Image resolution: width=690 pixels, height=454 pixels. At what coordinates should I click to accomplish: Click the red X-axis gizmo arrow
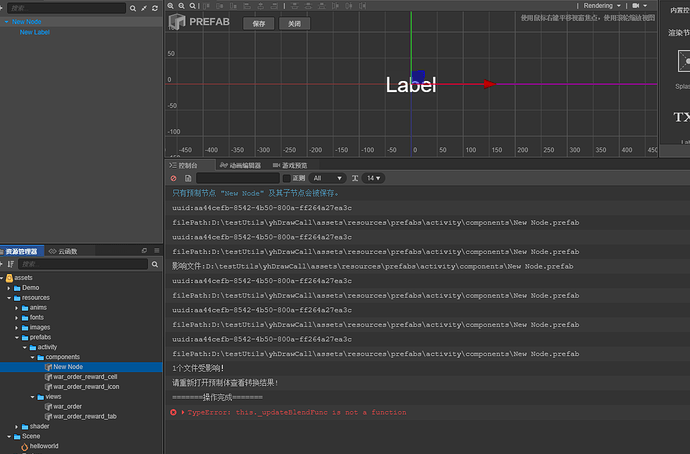click(x=490, y=84)
